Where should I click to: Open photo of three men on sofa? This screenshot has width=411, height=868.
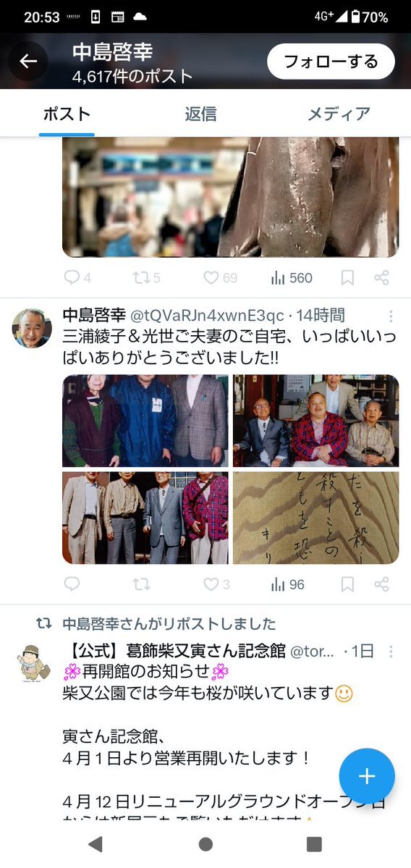click(x=316, y=421)
